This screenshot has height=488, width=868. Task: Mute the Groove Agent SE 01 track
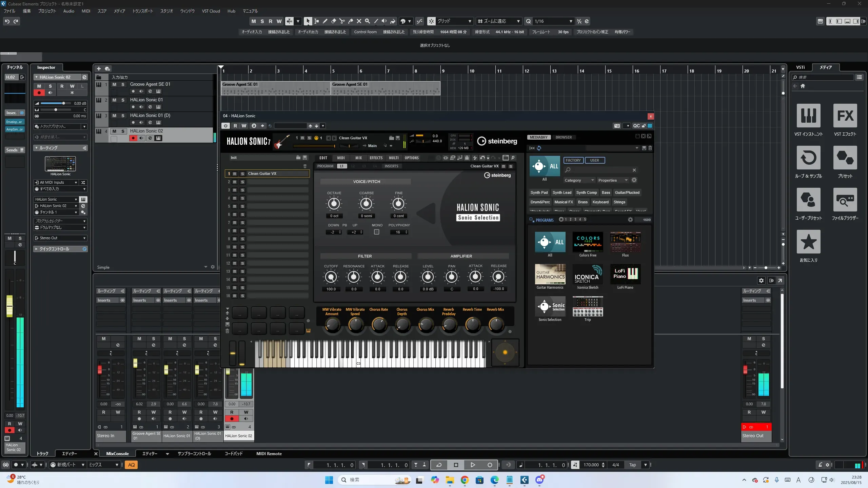click(114, 84)
